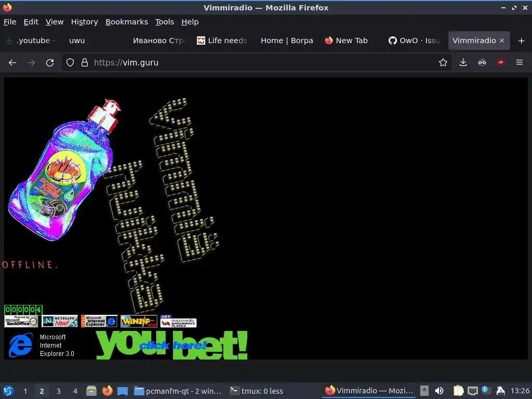The height and width of the screenshot is (399, 532).
Task: Launch Firefox from taskbar quick launcher
Action: (107, 391)
